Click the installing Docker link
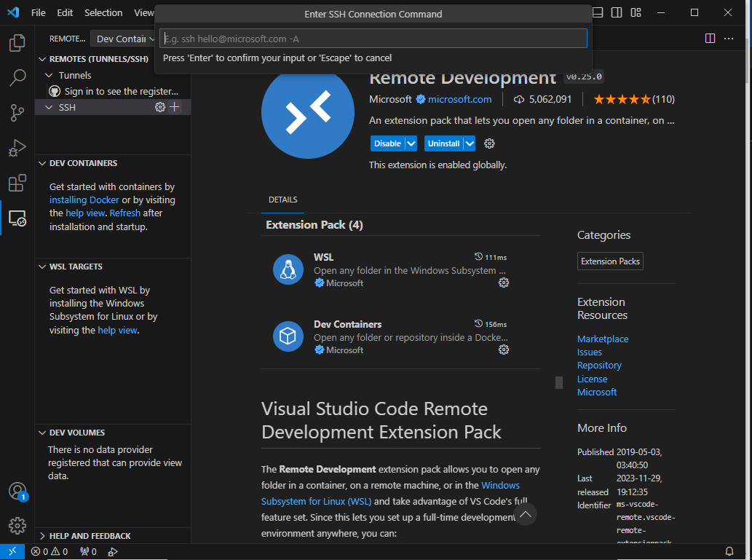752x560 pixels. click(84, 200)
